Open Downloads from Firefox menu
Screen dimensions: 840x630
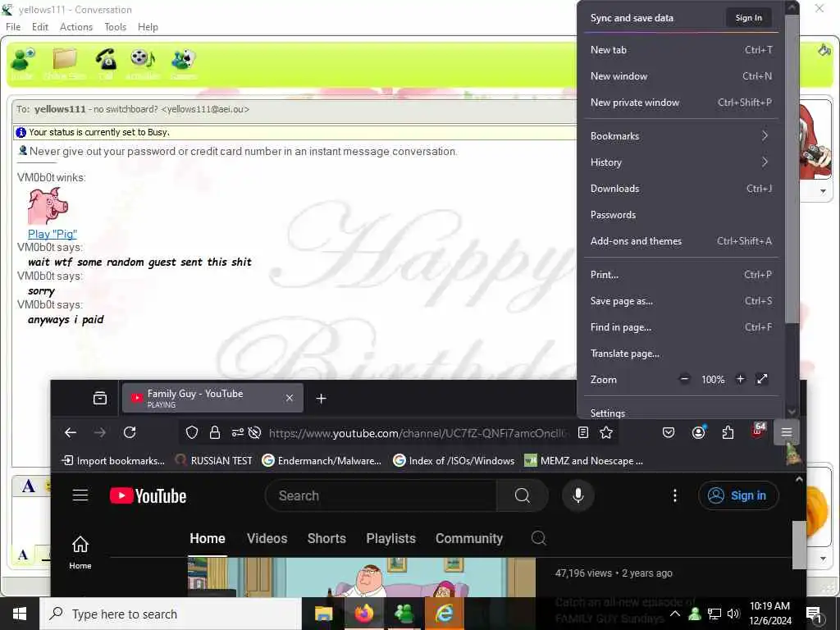coord(680,189)
